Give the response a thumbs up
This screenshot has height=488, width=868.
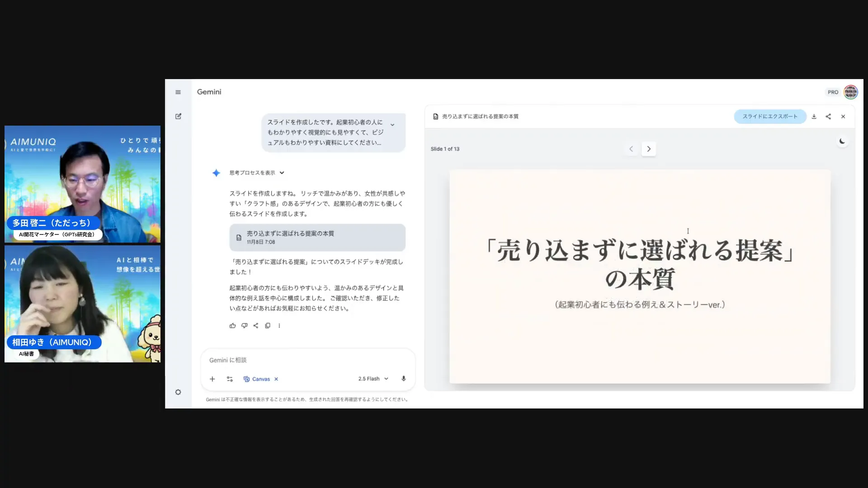[232, 325]
